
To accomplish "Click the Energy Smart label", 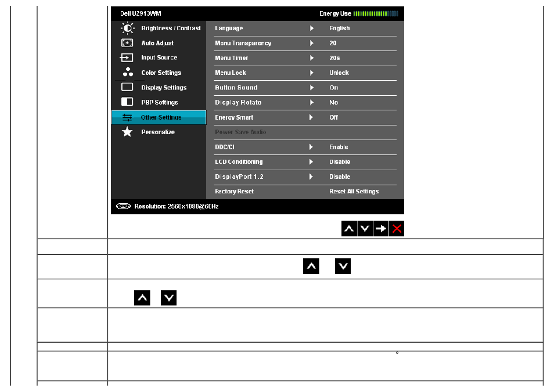I will click(x=234, y=117).
